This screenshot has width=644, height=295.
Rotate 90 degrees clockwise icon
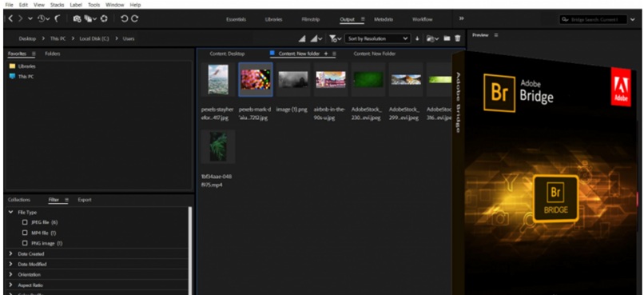click(x=135, y=18)
